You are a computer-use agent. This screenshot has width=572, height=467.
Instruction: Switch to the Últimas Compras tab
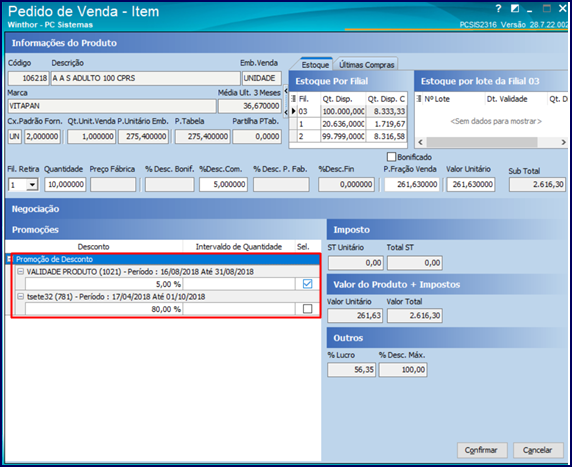pos(367,65)
